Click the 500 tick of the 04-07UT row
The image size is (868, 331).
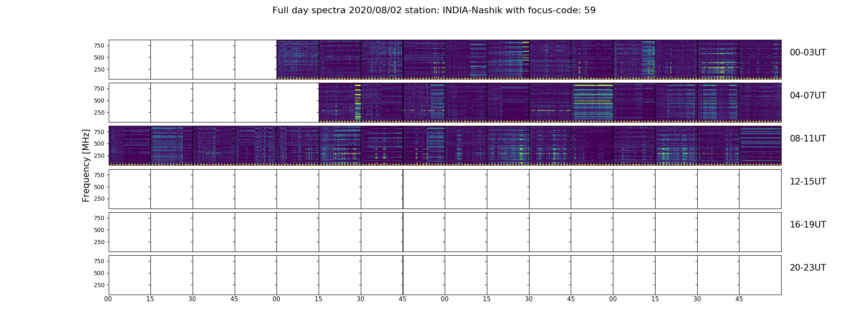click(99, 101)
